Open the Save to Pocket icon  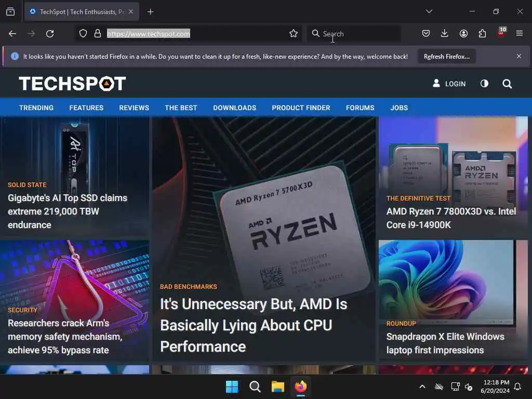[426, 33]
